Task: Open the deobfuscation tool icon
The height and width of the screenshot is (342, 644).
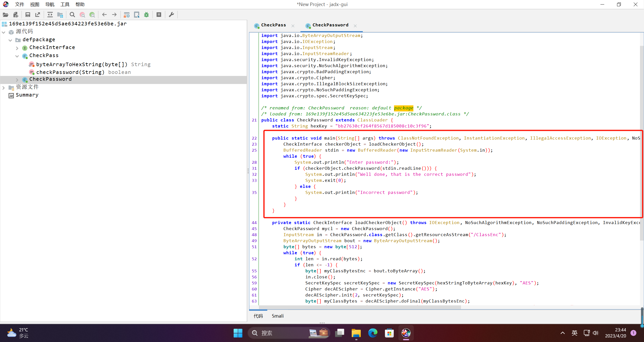Action: coord(127,15)
